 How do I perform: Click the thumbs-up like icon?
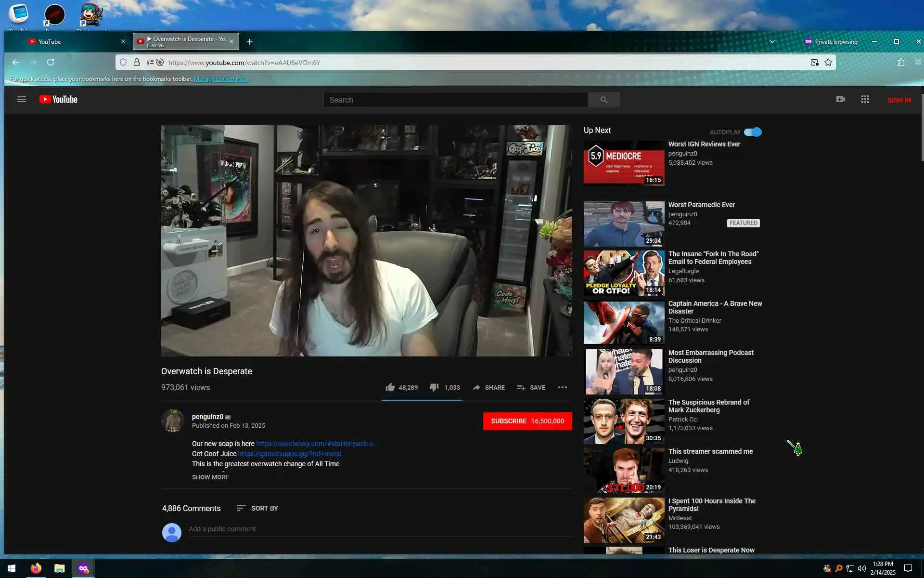[x=390, y=387]
